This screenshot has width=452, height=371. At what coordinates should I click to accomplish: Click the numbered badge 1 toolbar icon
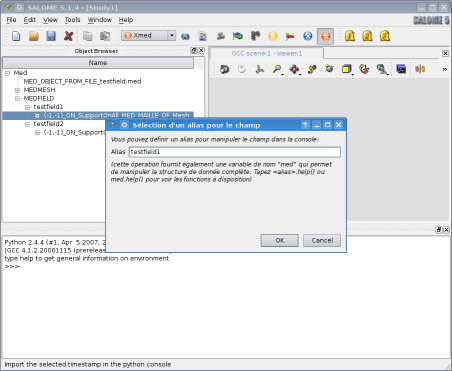[x=350, y=36]
